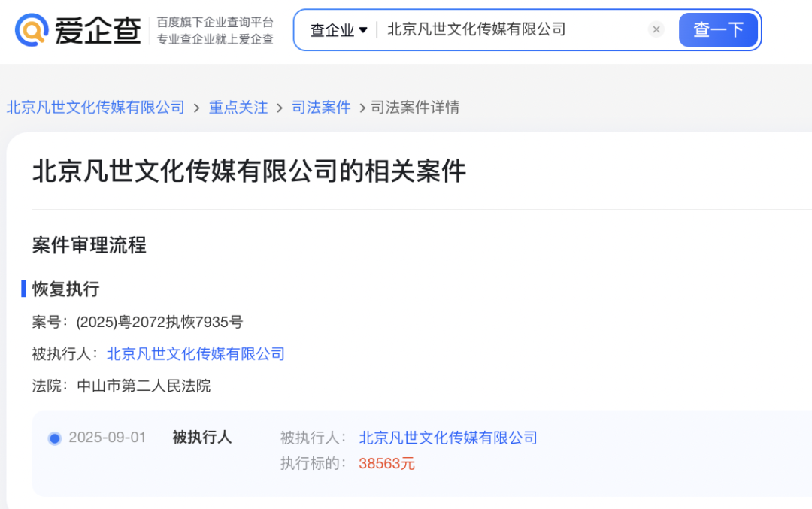This screenshot has height=509, width=812.
Task: Open 北京凡世文化传媒有限公司 breadcrumb link
Action: 95,108
